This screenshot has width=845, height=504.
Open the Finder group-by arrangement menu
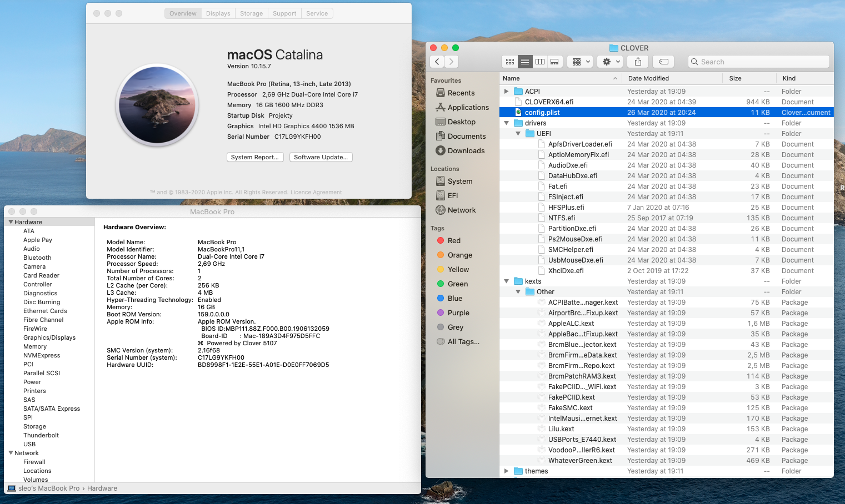(x=580, y=62)
